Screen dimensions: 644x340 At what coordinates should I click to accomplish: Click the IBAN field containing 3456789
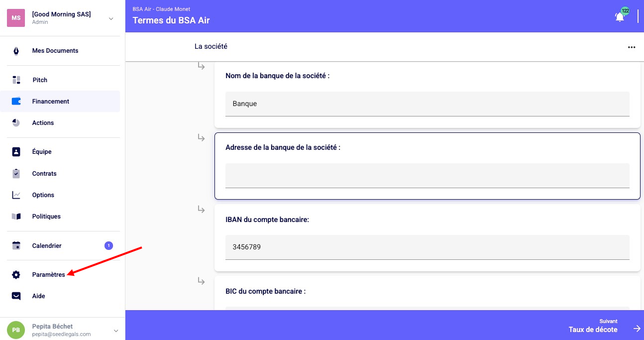pyautogui.click(x=427, y=247)
